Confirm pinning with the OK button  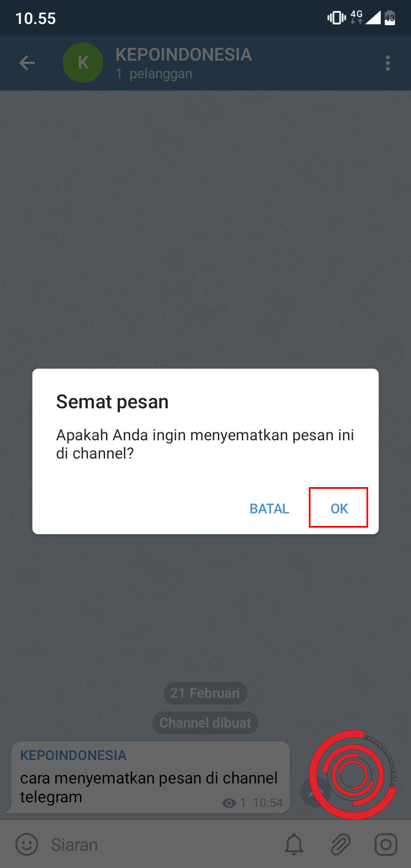pyautogui.click(x=339, y=508)
